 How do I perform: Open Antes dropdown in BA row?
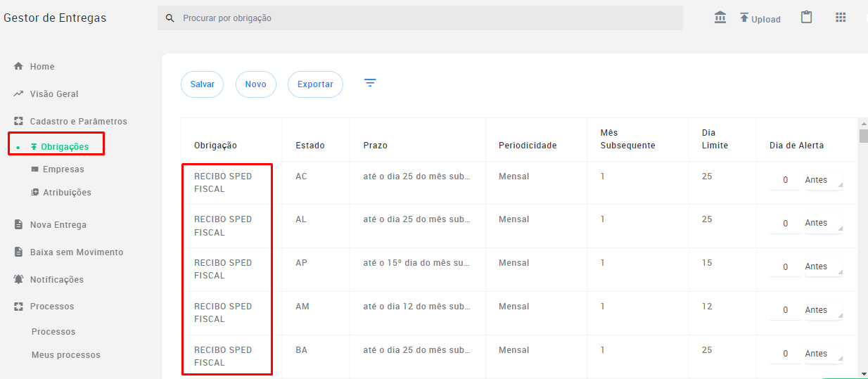824,354
